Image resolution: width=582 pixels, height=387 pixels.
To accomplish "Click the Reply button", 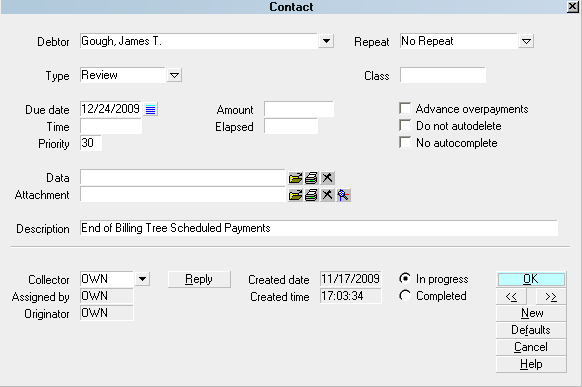I will click(199, 279).
